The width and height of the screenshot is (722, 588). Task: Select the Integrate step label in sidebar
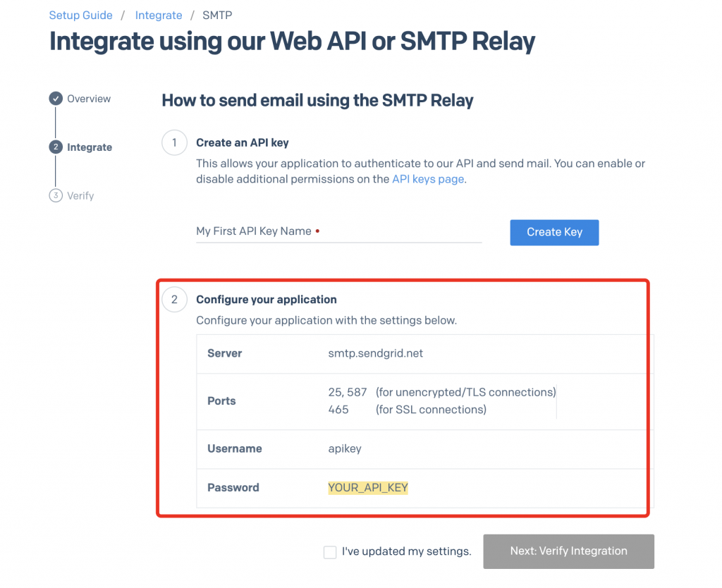pyautogui.click(x=90, y=147)
